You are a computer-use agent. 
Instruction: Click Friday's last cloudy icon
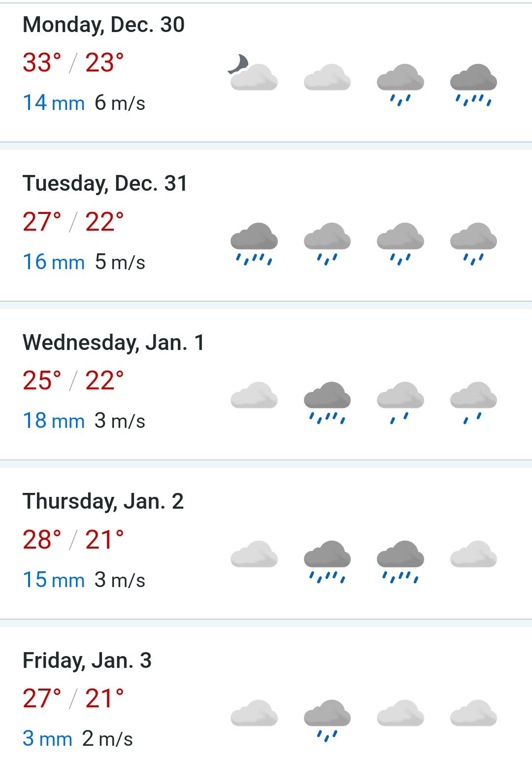[473, 713]
